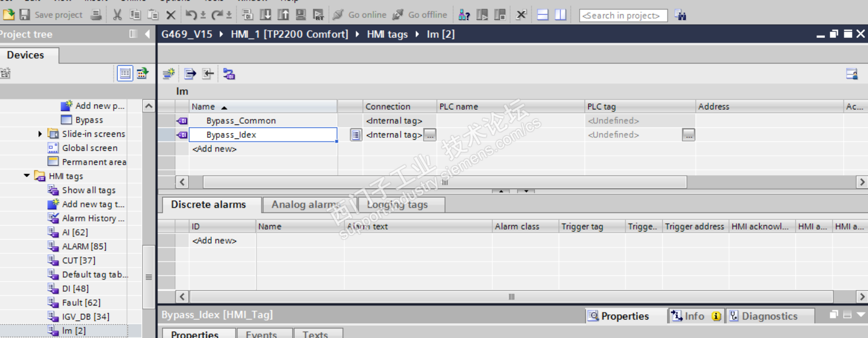Click HMI_1 [TP2200 Comfort] in breadcrumb
The width and height of the screenshot is (868, 338).
click(x=289, y=34)
